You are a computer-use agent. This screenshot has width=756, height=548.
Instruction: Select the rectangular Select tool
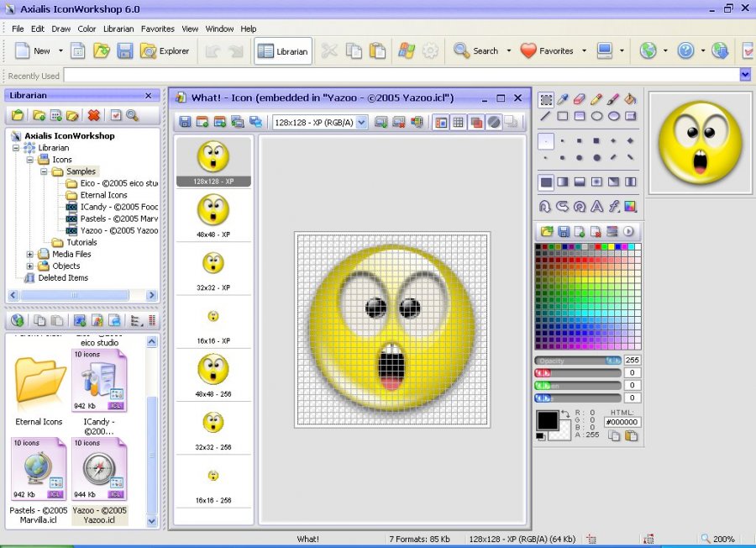pos(546,101)
